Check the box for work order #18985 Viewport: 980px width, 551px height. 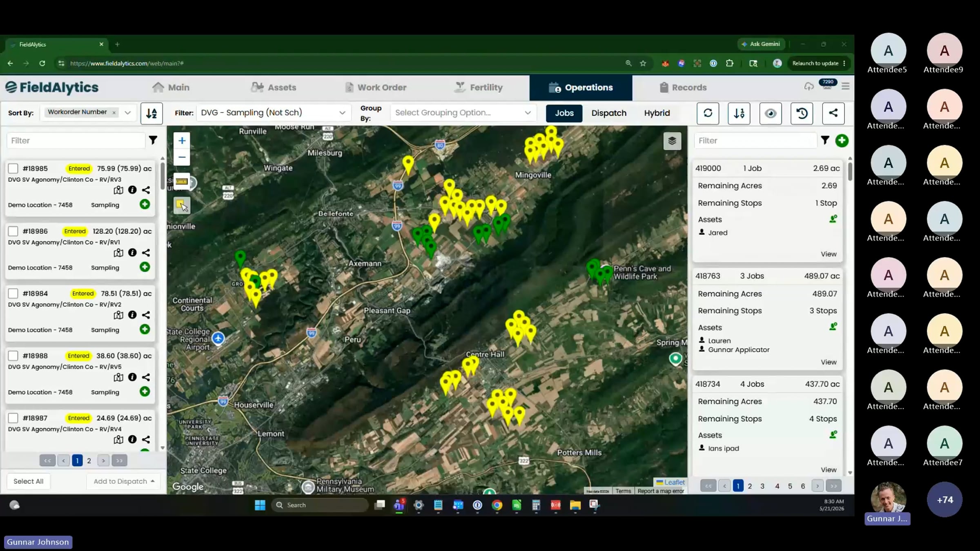pos(13,169)
